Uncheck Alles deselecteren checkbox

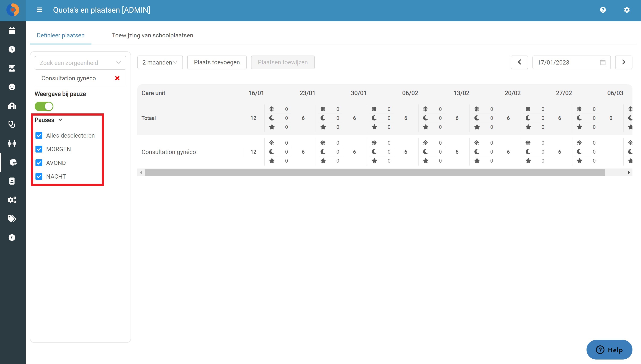[x=39, y=135]
